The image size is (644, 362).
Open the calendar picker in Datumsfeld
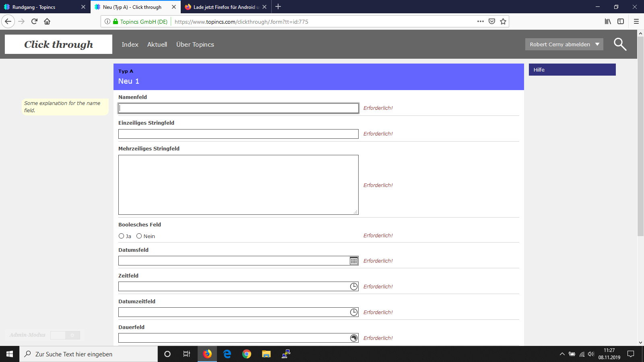coord(353,261)
